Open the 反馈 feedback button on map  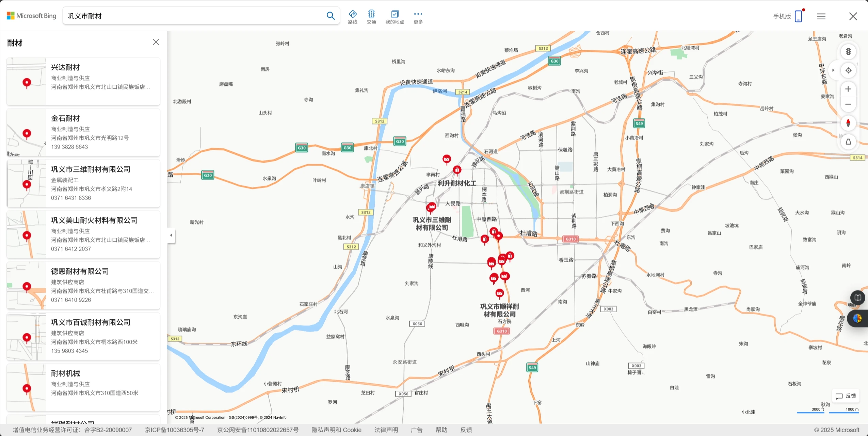click(846, 396)
